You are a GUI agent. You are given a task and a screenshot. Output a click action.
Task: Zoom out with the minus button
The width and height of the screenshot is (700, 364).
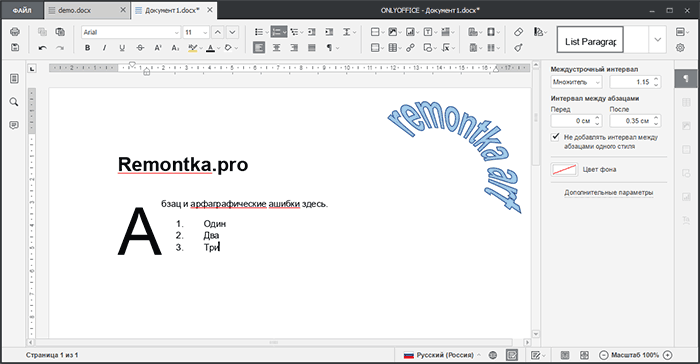click(x=603, y=355)
